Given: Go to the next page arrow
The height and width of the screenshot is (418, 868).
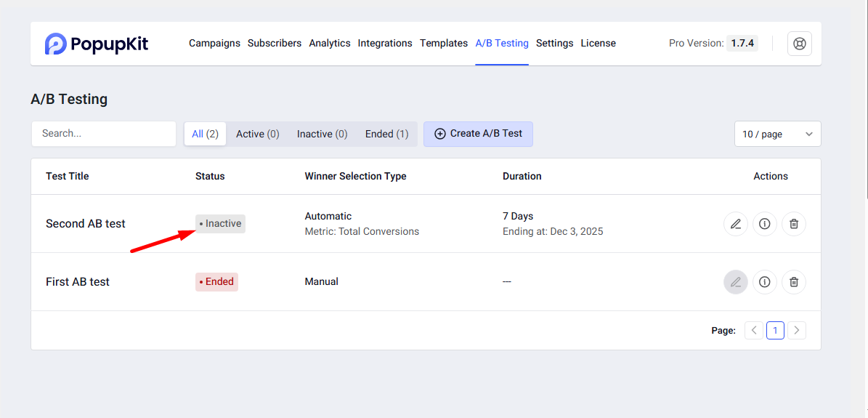Looking at the screenshot, I should click(797, 331).
